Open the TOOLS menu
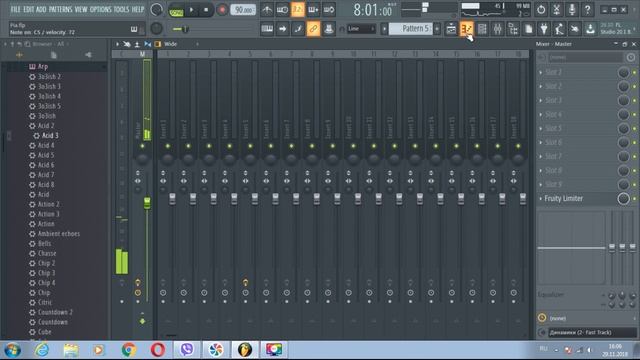The height and width of the screenshot is (360, 640). [x=121, y=9]
